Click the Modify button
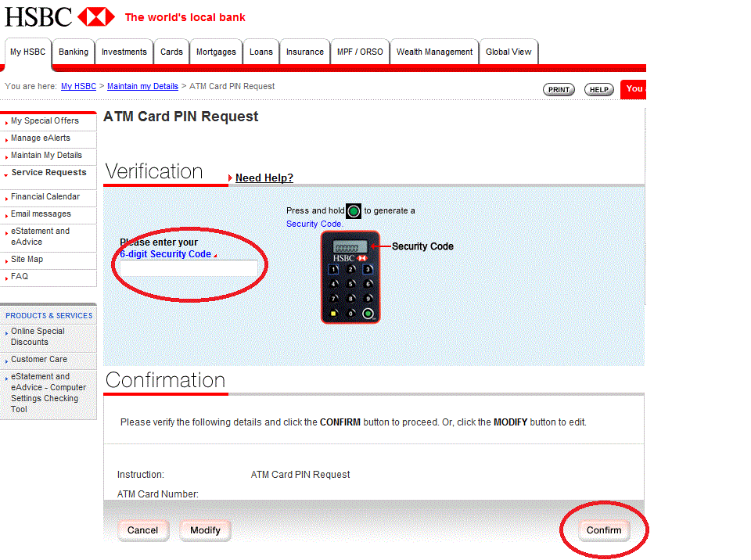This screenshot has height=560, width=751. tap(205, 530)
